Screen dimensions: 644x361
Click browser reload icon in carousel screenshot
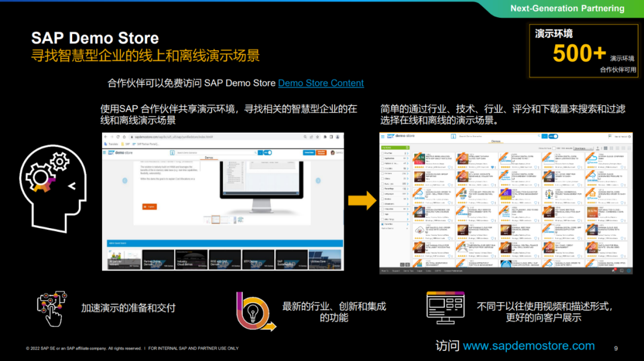118,137
